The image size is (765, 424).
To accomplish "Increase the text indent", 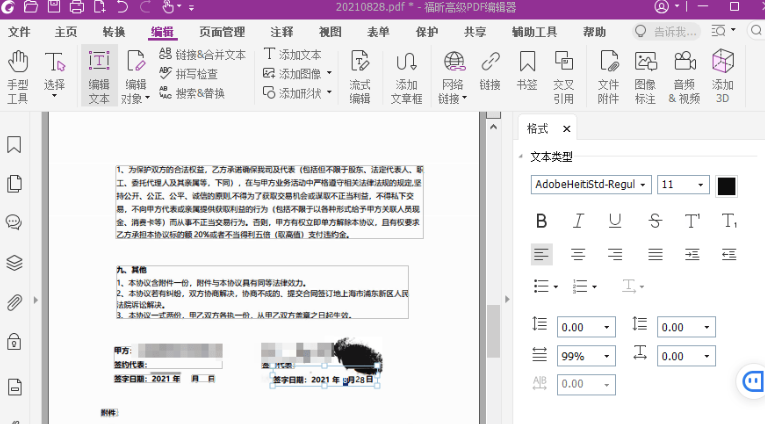I will coord(692,254).
